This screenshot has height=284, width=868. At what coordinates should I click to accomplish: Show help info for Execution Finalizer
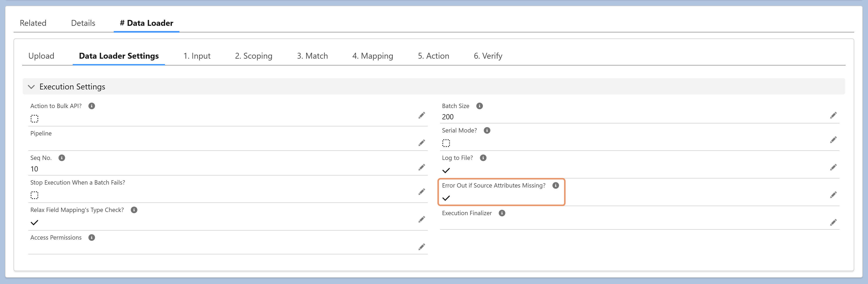click(x=502, y=213)
